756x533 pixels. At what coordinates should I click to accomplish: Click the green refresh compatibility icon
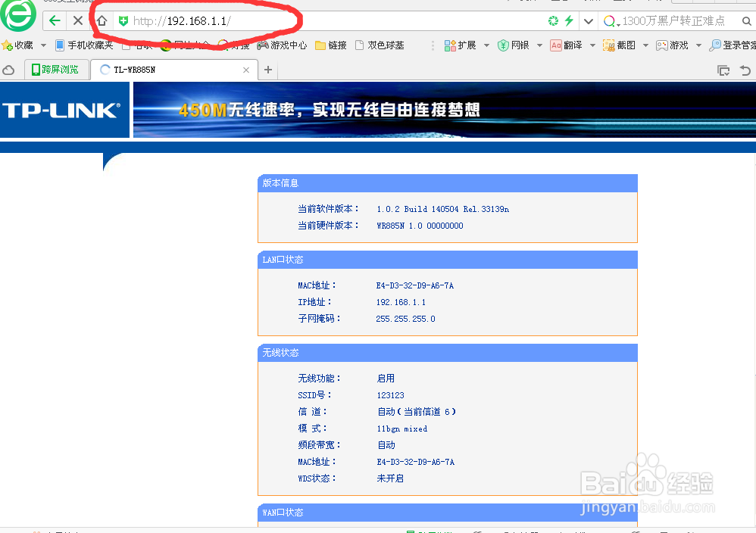pos(553,20)
